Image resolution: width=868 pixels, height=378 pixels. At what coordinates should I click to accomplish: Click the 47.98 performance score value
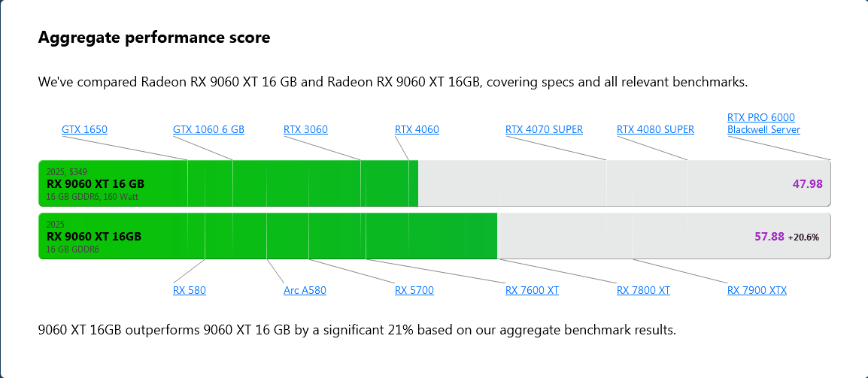tap(807, 183)
